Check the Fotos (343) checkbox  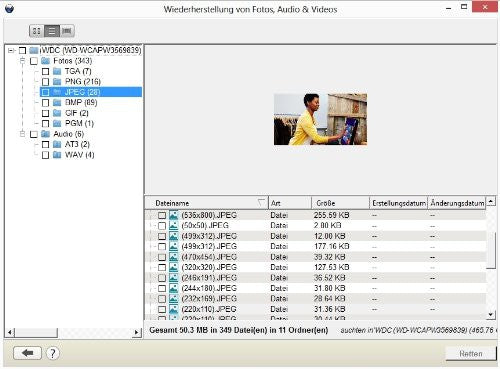[x=34, y=61]
